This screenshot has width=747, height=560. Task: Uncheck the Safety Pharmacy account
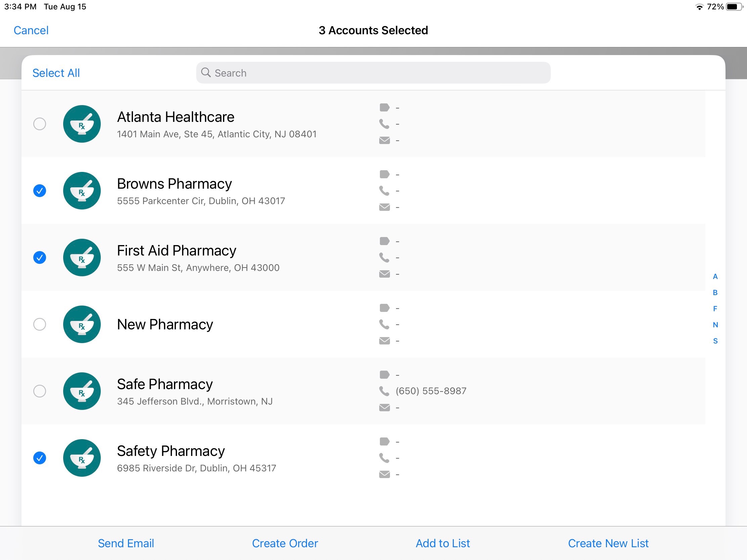point(40,458)
